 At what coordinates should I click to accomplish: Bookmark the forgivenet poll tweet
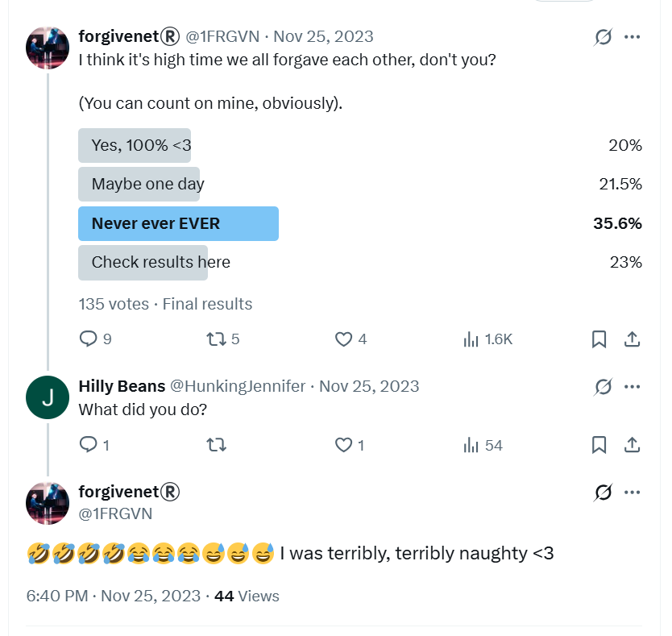point(599,339)
